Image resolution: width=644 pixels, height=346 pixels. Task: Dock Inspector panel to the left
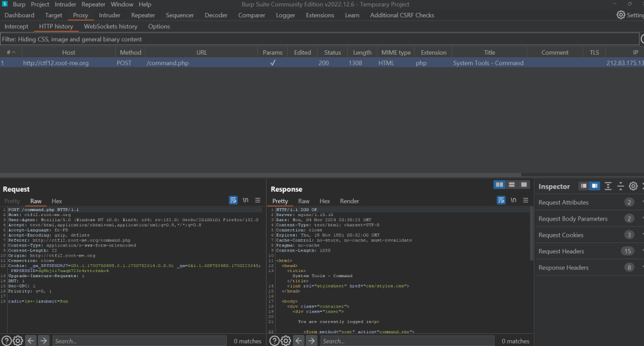pos(583,186)
